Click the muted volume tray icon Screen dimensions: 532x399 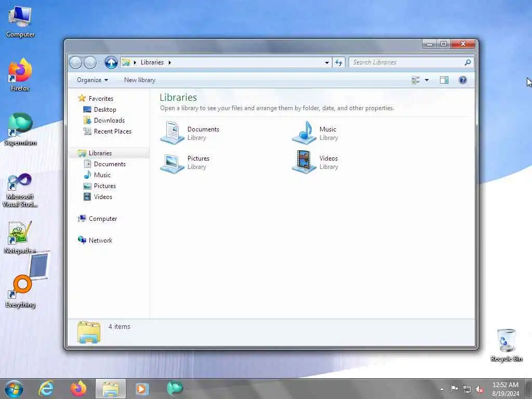[x=480, y=390]
